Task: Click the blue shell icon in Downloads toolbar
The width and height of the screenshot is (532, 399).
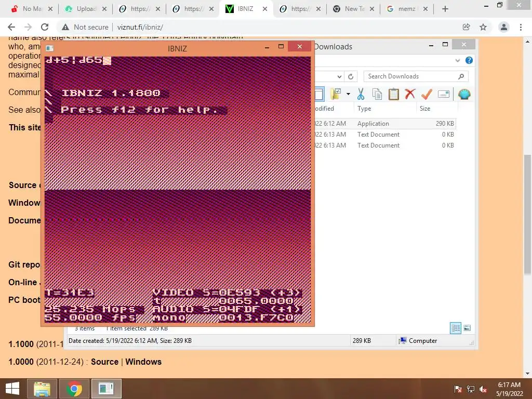Action: (x=464, y=94)
